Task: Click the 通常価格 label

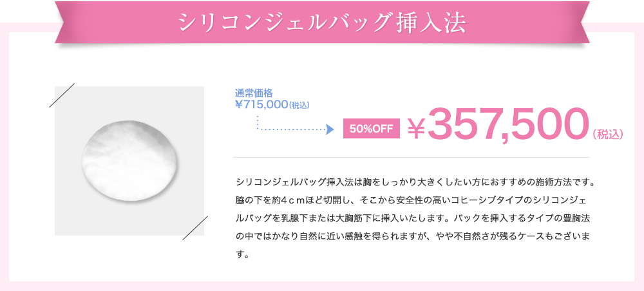Action: pyautogui.click(x=254, y=93)
